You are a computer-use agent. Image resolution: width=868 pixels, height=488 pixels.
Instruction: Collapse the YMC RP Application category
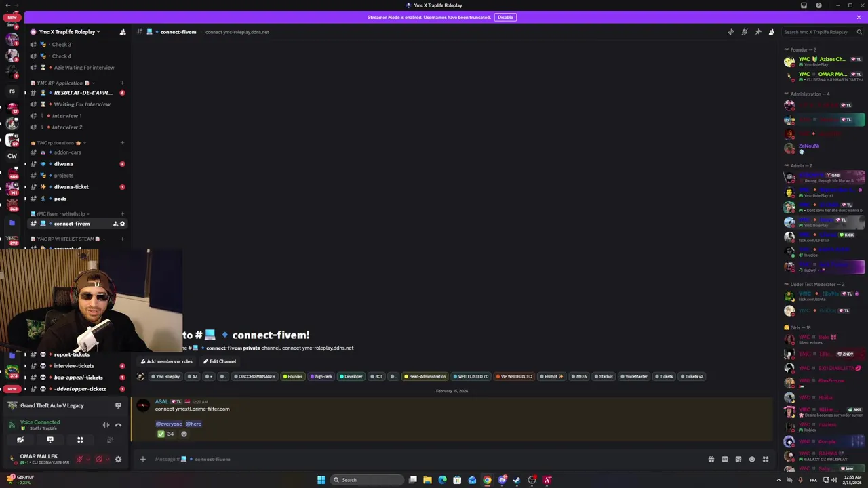(63, 83)
